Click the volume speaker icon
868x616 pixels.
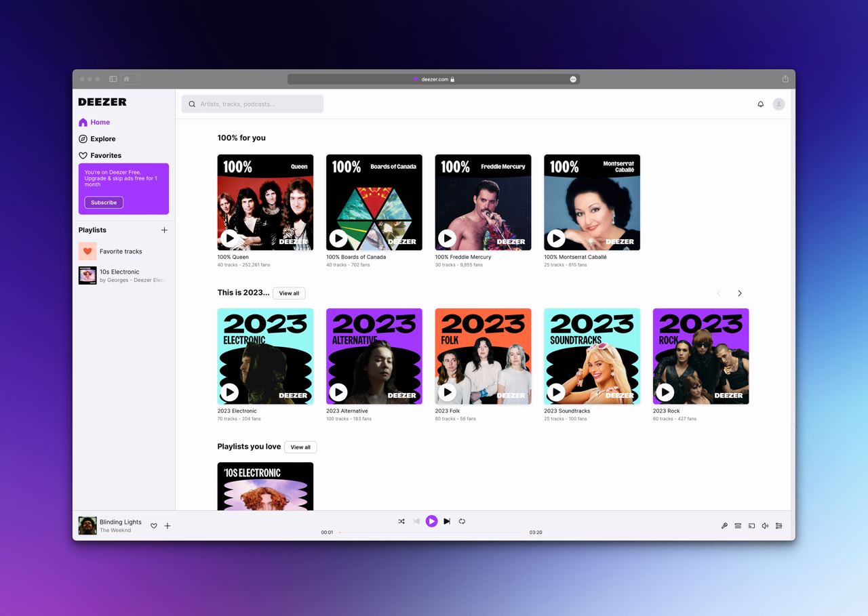[x=765, y=526]
